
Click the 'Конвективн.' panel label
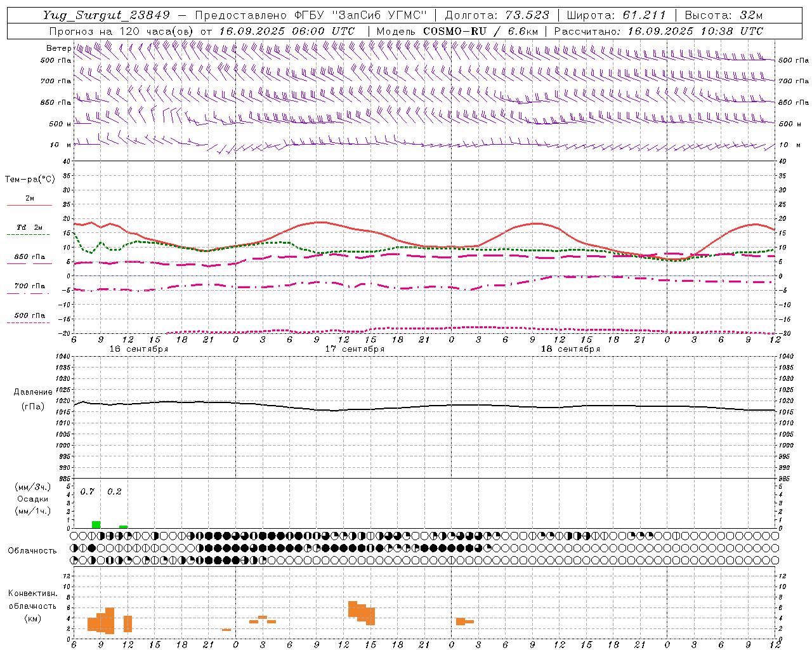(32, 594)
